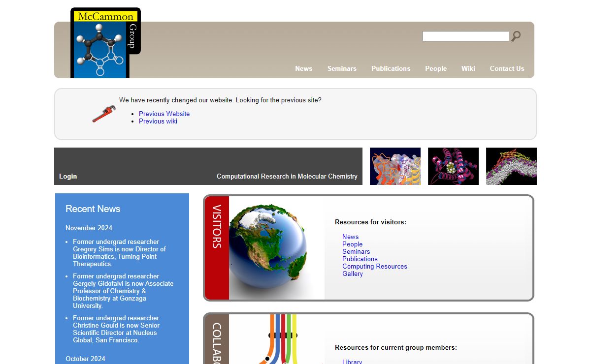Click the magnifying glass search icon
This screenshot has width=591, height=364.
coord(516,36)
